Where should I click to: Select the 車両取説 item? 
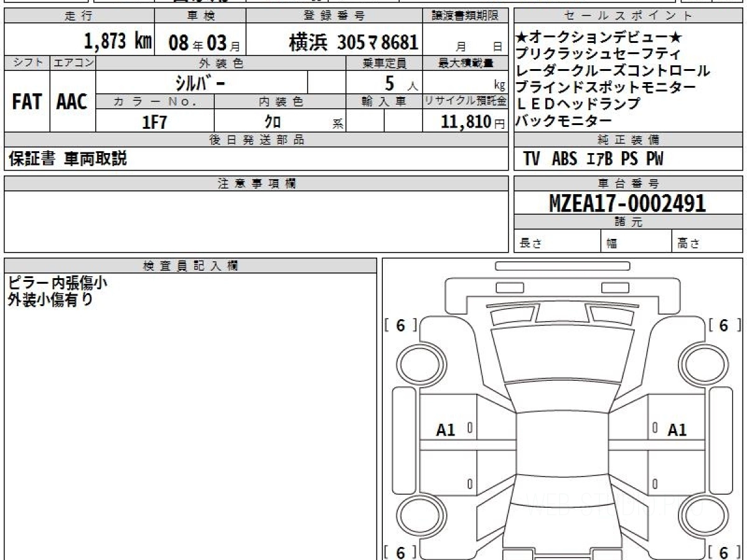(95, 159)
